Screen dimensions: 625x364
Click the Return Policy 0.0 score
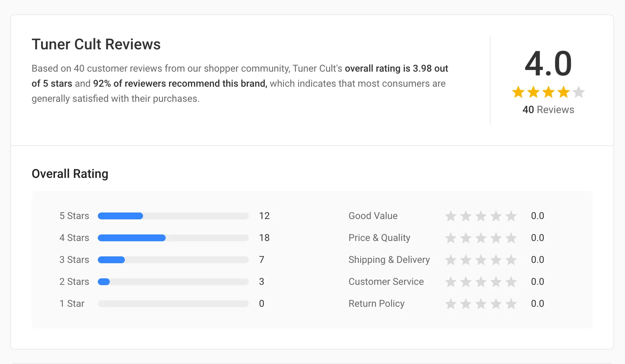click(538, 304)
